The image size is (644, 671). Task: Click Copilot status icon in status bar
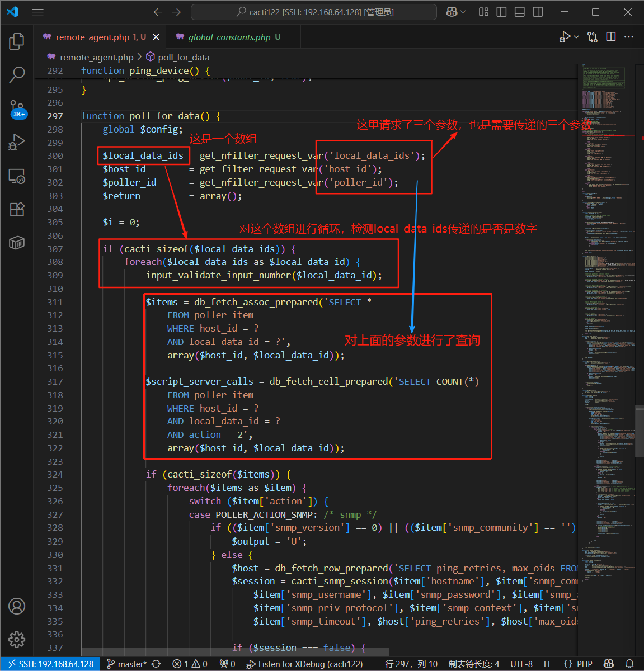tap(609, 664)
